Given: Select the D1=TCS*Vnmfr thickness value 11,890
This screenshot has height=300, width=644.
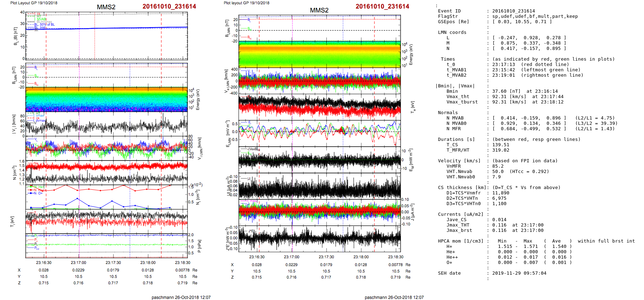Looking at the screenshot, I should tap(501, 193).
